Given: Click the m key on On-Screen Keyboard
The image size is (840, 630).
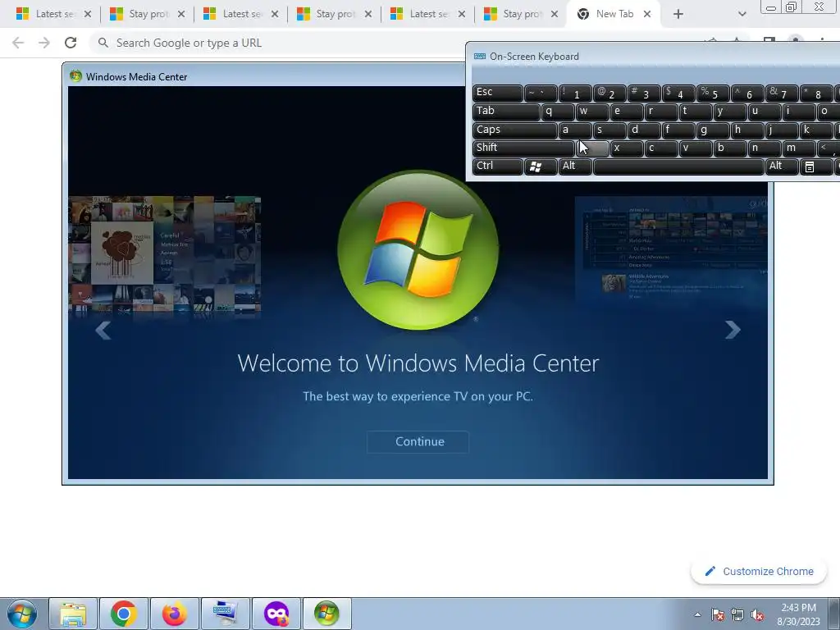Looking at the screenshot, I should tap(799, 148).
